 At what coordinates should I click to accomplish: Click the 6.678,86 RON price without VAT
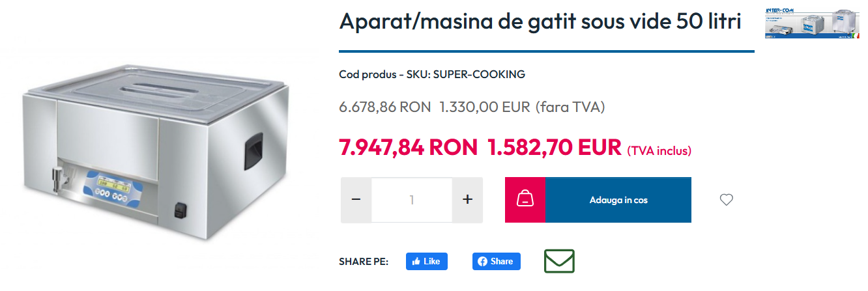coord(385,107)
